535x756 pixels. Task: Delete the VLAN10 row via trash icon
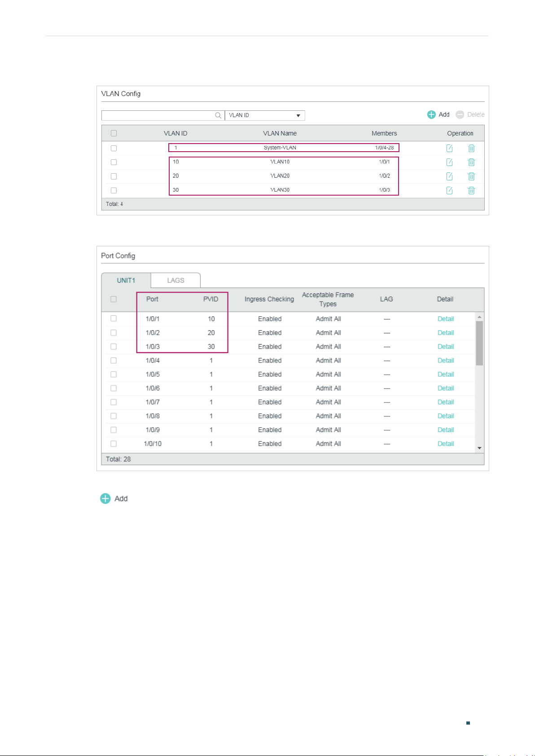(x=471, y=162)
